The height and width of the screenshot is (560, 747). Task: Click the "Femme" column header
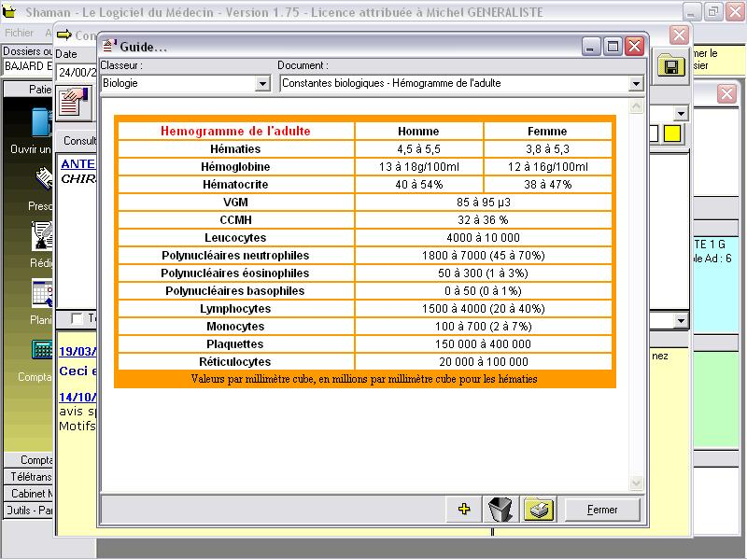547,132
